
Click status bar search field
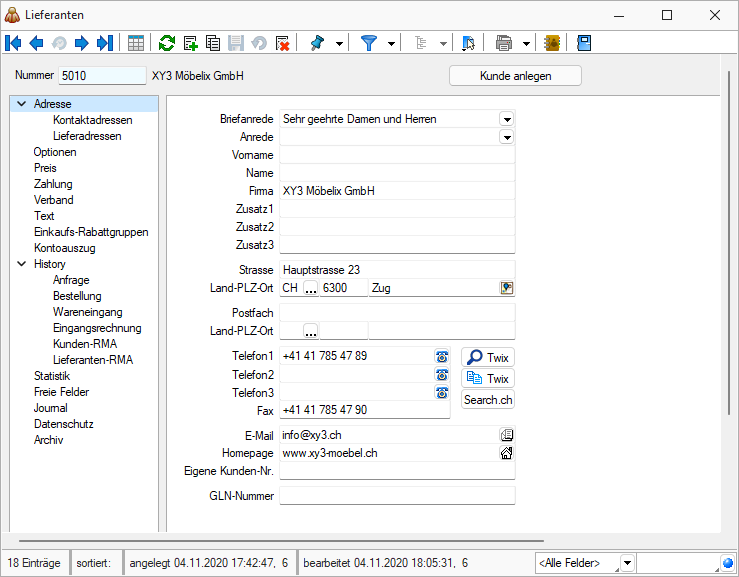[678, 563]
